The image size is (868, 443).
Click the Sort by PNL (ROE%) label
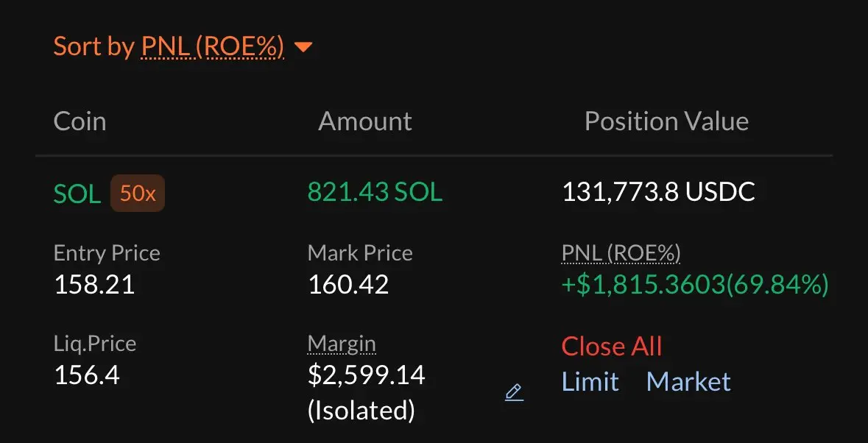(169, 46)
